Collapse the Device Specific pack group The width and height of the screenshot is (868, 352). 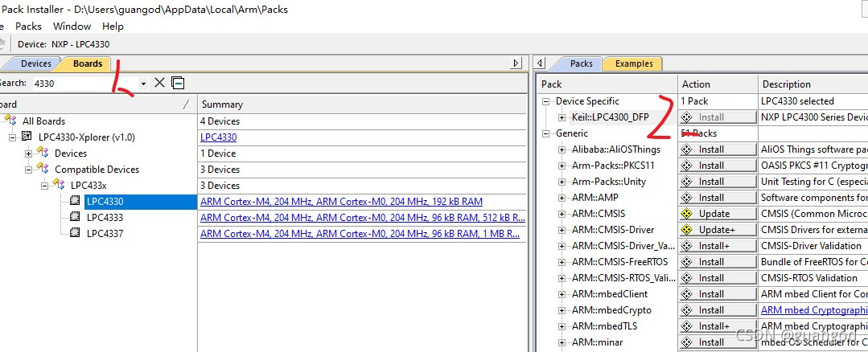(x=546, y=102)
